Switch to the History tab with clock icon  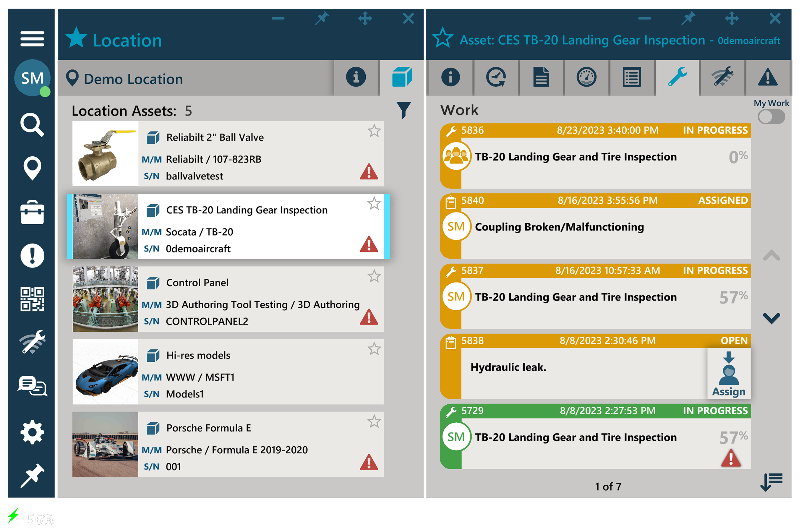point(495,77)
